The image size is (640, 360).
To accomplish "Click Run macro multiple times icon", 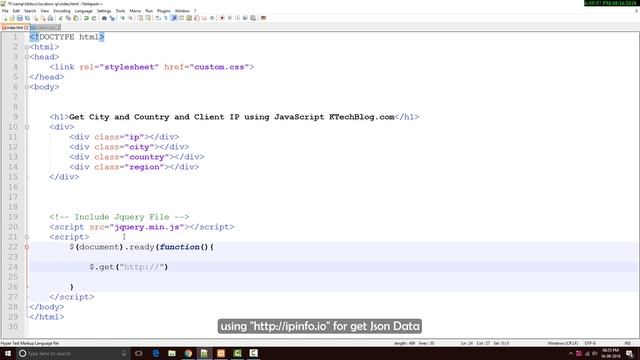I will pos(245,18).
